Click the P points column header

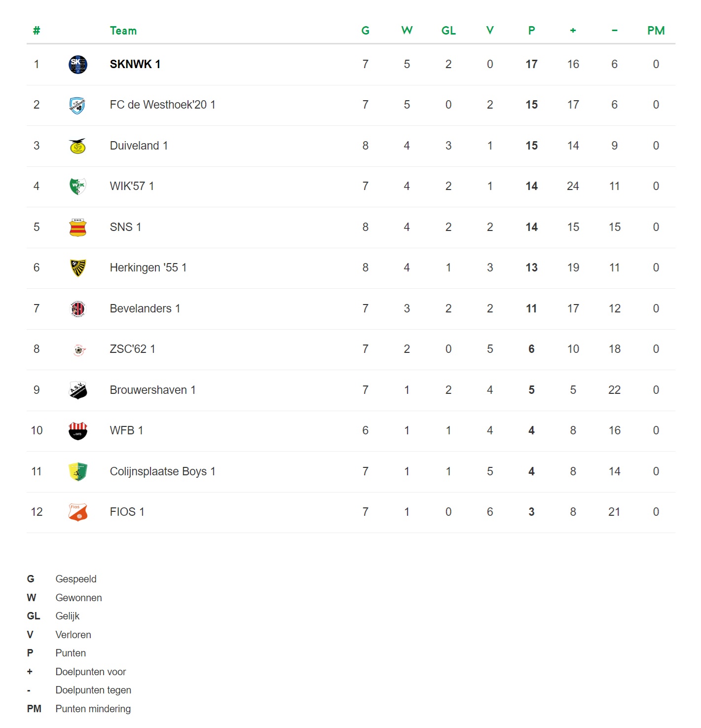tap(531, 31)
